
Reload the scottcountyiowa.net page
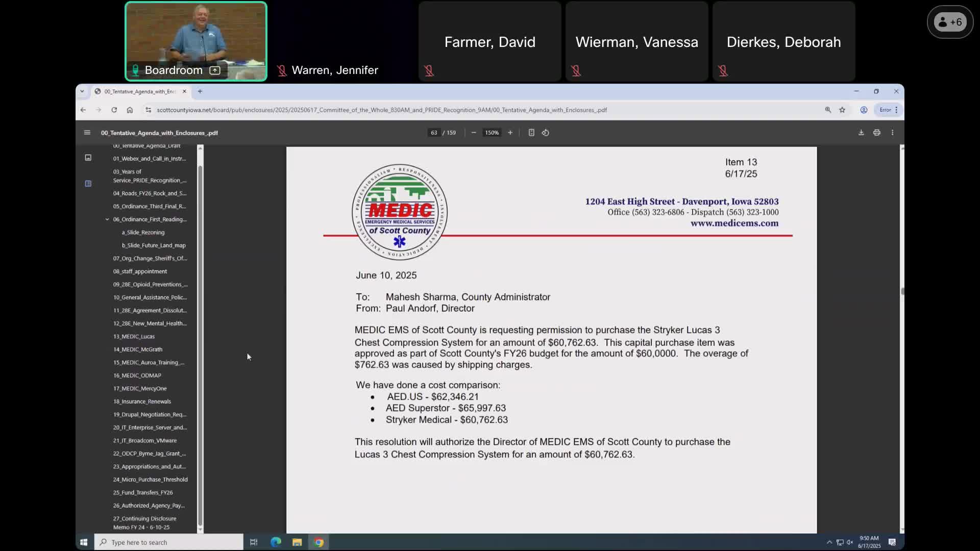[x=114, y=110]
